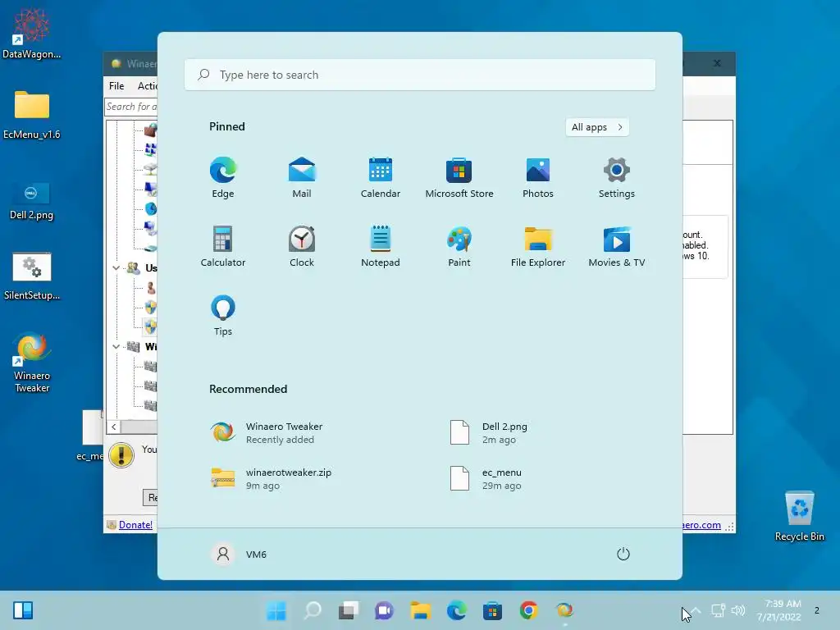This screenshot has width=840, height=630.
Task: Open Microsoft Store on the taskbar
Action: [492, 610]
